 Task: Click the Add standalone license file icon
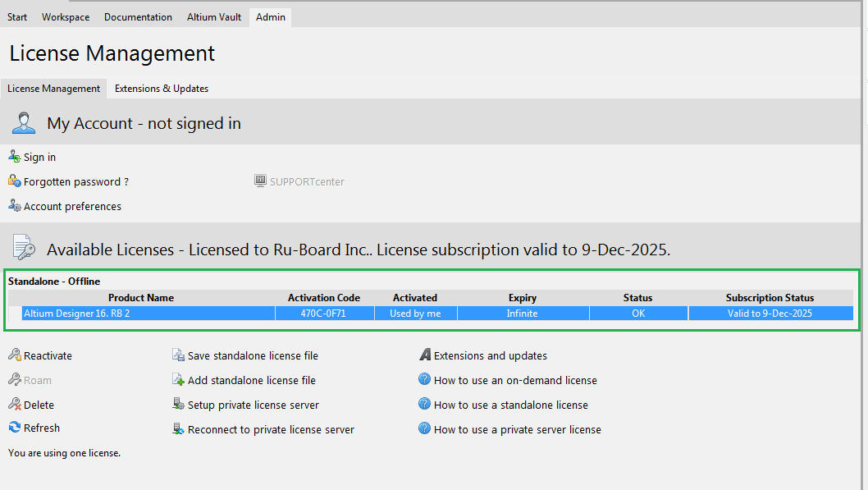178,380
